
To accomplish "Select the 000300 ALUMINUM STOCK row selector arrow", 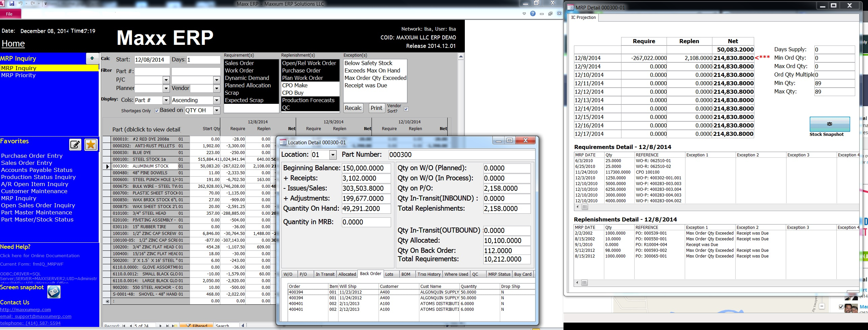I will click(x=107, y=166).
